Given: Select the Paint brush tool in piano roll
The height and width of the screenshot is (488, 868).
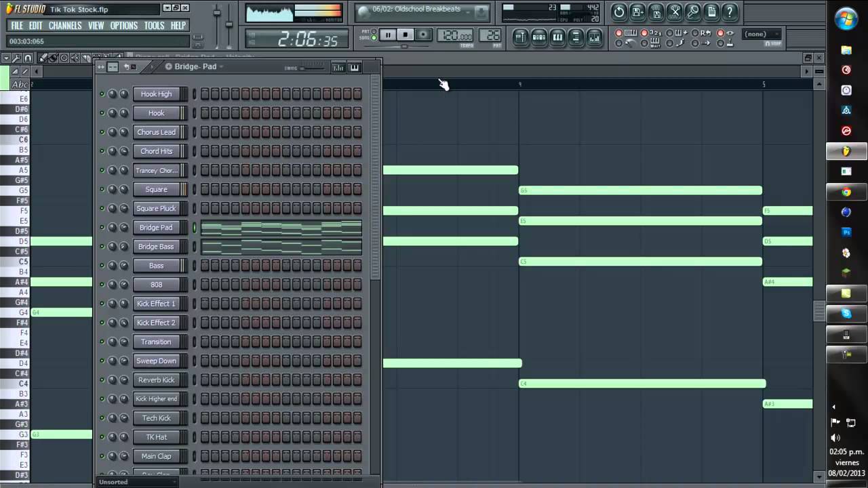Looking at the screenshot, I should point(53,58).
